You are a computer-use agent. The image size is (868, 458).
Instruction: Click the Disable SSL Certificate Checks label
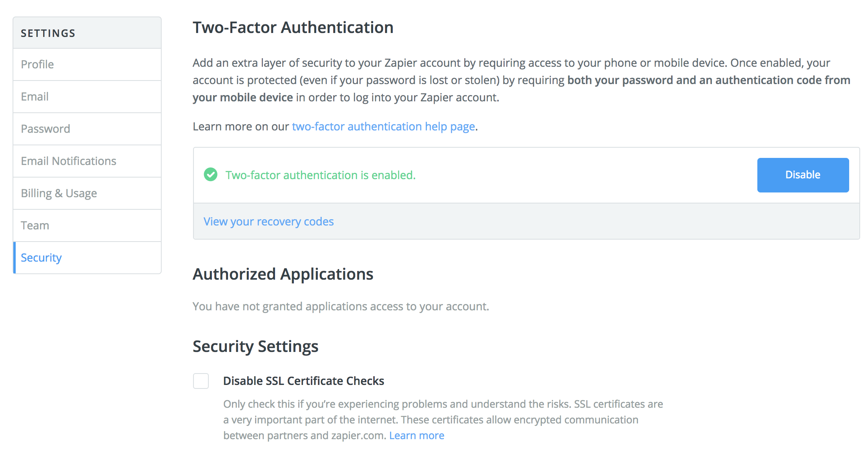303,381
